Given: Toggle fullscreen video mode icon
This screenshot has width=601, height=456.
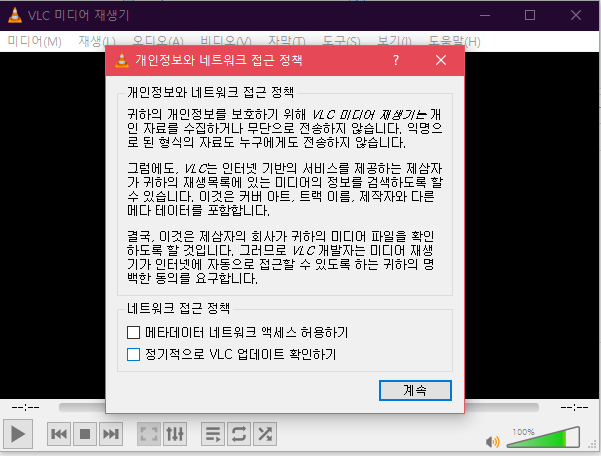Looking at the screenshot, I should (x=149, y=434).
